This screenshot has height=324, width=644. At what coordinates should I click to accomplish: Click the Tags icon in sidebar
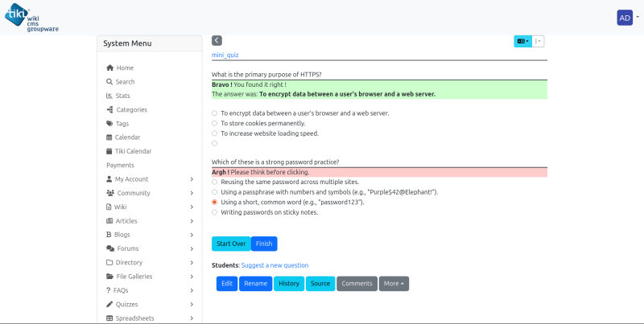click(109, 124)
